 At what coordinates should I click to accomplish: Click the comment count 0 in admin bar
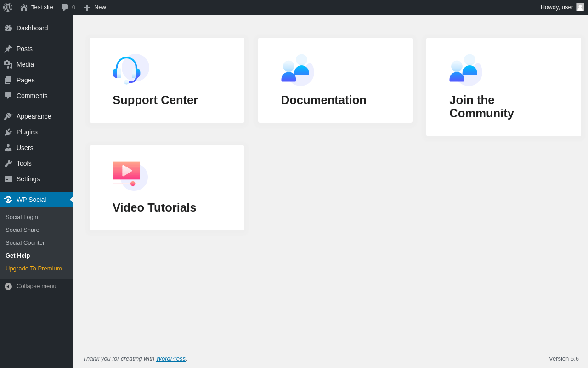click(x=73, y=7)
